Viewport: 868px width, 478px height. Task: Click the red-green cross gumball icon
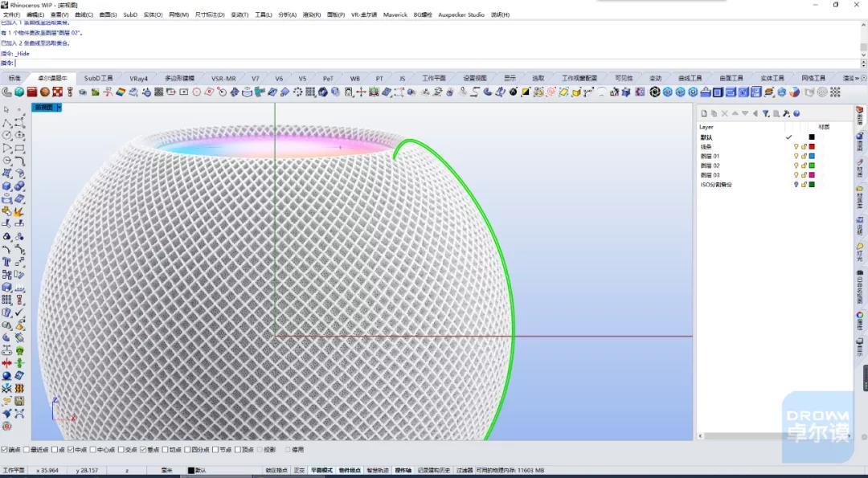pos(361,92)
